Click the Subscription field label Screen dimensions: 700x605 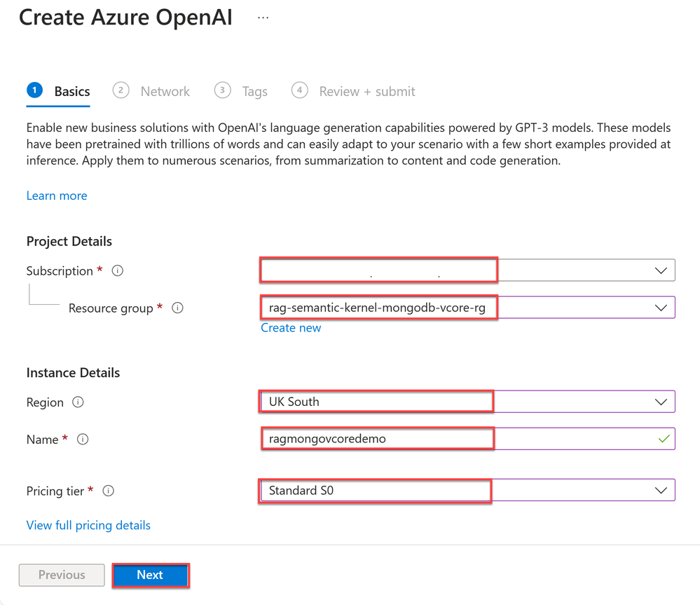(60, 271)
